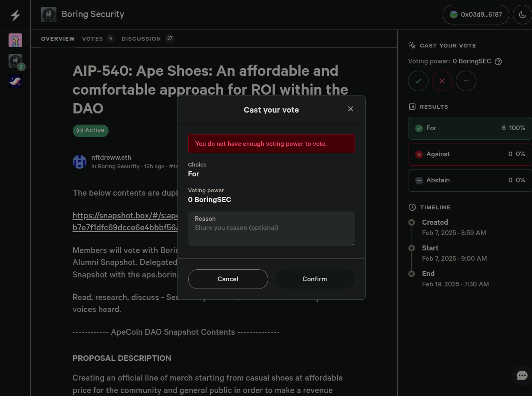The width and height of the screenshot is (532, 396).
Task: Open nftdreww.eth author profile name
Action: coord(111,158)
